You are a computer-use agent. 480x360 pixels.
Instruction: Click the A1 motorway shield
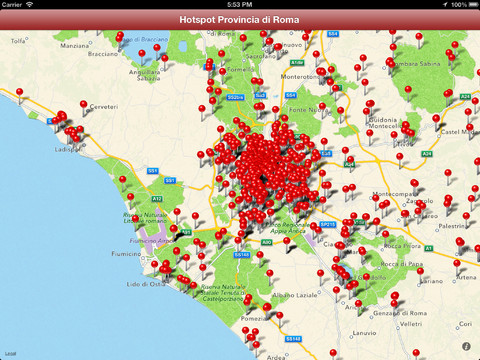click(429, 248)
